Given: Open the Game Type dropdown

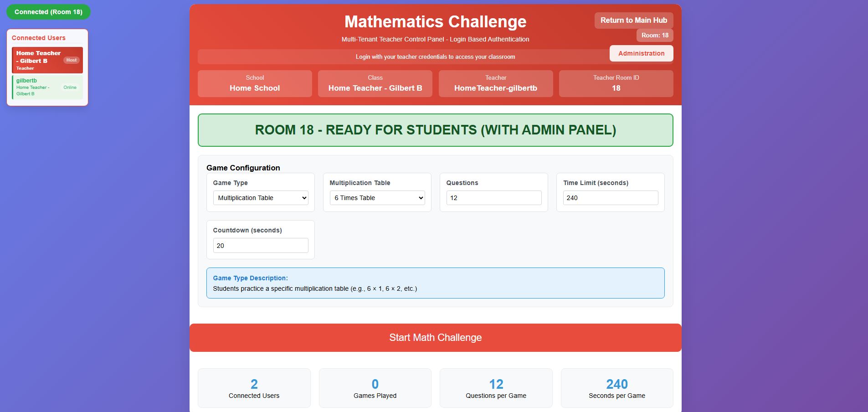Looking at the screenshot, I should click(x=260, y=198).
